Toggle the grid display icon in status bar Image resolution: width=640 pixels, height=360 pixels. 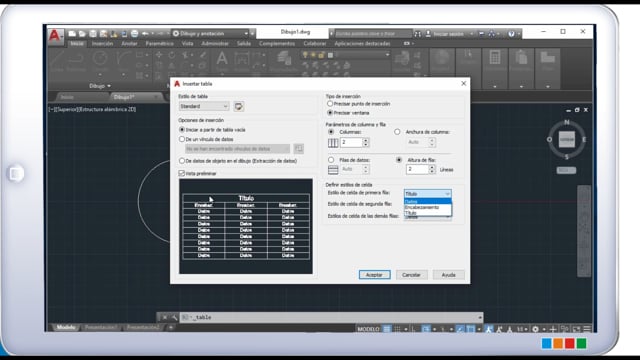pos(387,329)
